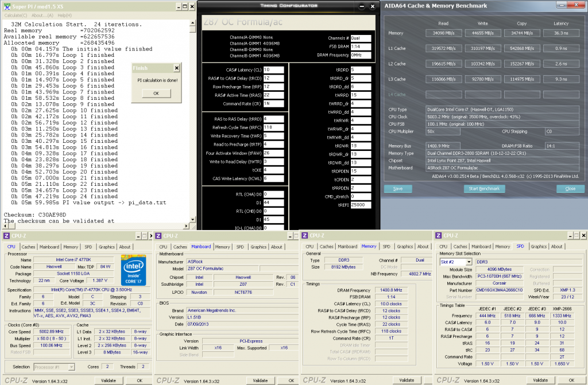Select the tRDPDEN field in Timing Configurator

point(361,171)
